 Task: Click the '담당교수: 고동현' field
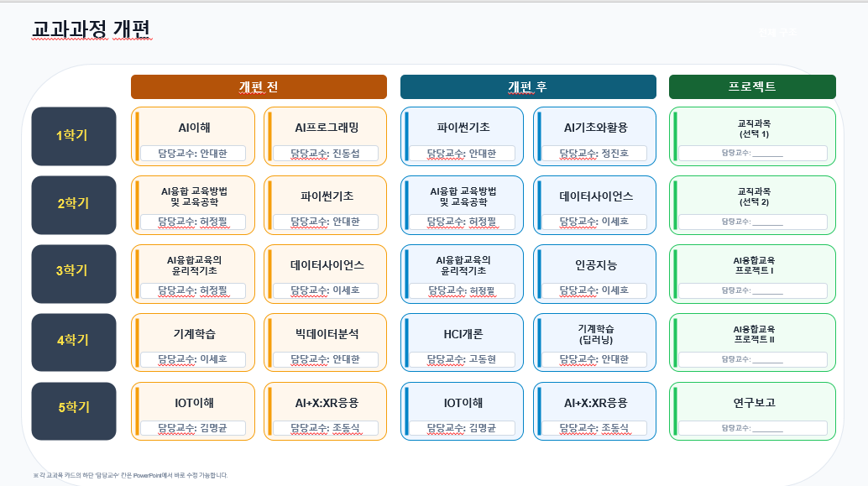pyautogui.click(x=462, y=359)
